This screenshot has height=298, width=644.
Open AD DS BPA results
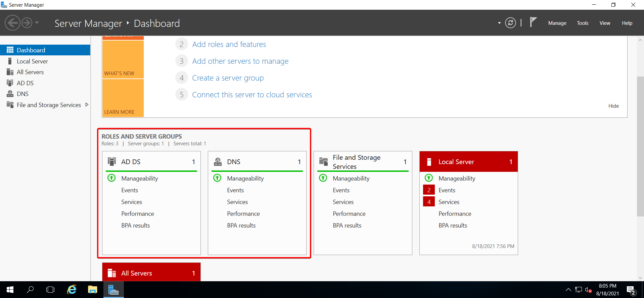tap(136, 226)
